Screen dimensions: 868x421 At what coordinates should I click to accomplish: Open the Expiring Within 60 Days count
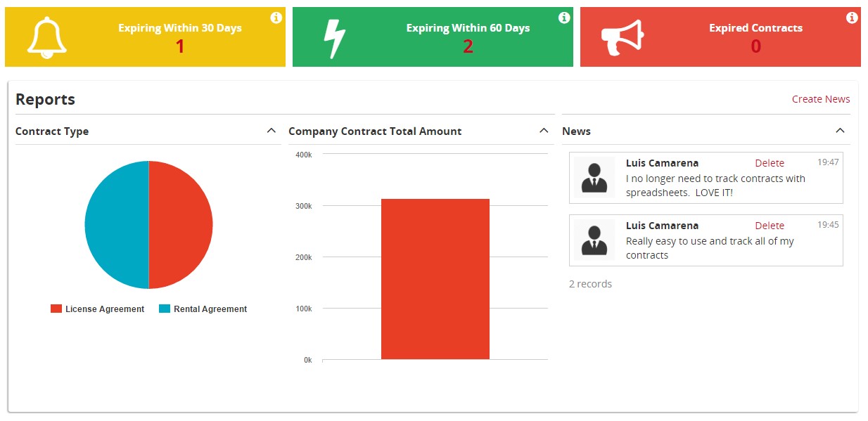pyautogui.click(x=468, y=47)
